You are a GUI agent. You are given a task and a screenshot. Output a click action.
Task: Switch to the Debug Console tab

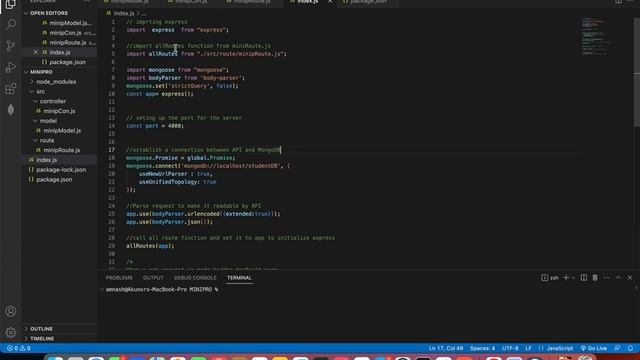pyautogui.click(x=195, y=278)
